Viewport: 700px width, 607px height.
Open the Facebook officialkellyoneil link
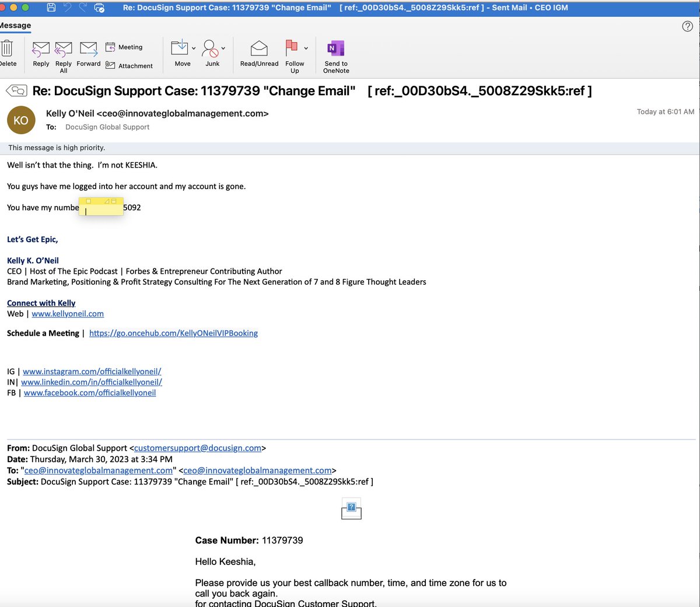[x=90, y=393]
